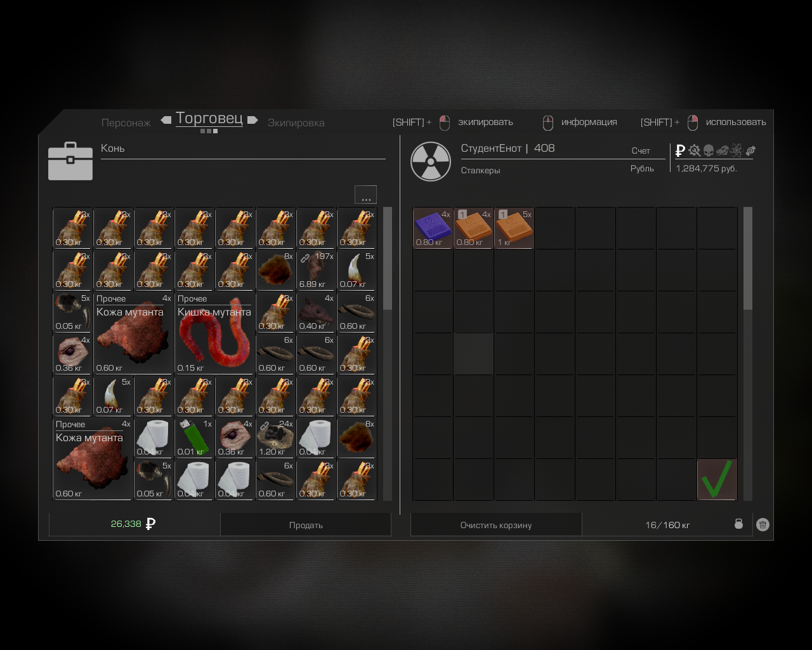Viewport: 812px width, 650px height.
Task: Select the gear-wrench currency icon
Action: [x=695, y=150]
